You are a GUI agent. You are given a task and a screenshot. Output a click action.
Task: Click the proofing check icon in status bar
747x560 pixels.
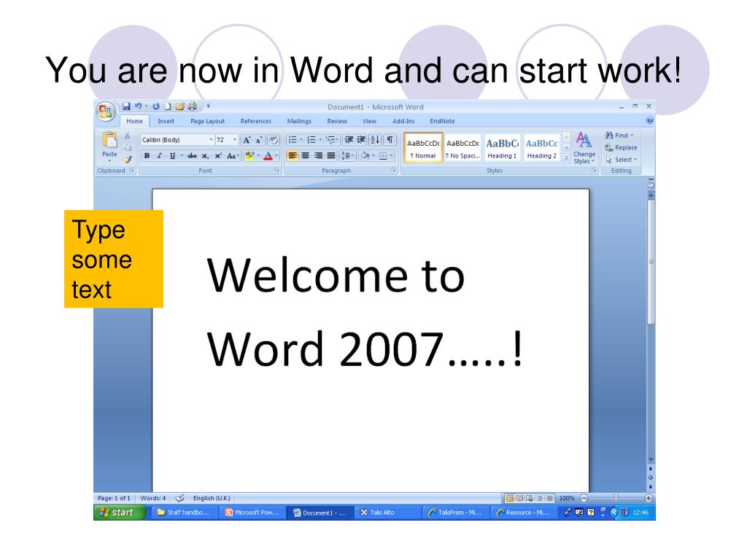179,498
